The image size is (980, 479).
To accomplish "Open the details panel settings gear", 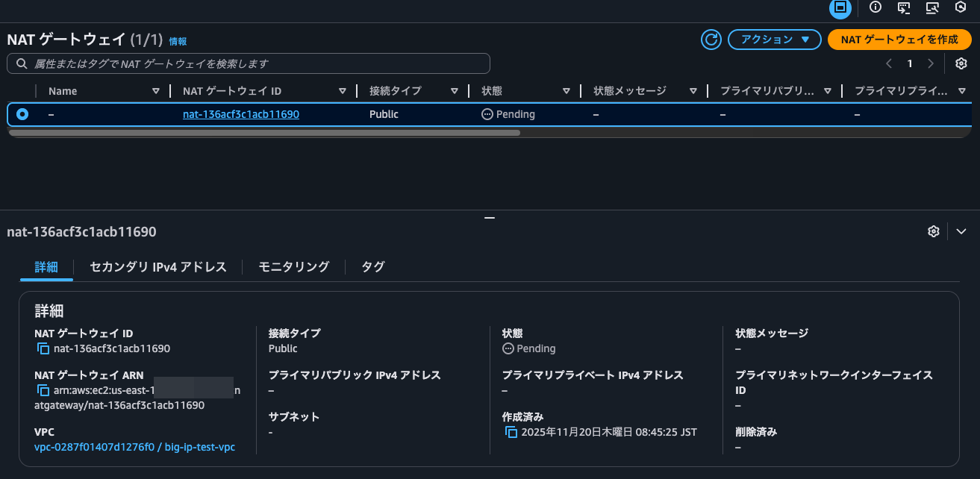I will click(933, 231).
